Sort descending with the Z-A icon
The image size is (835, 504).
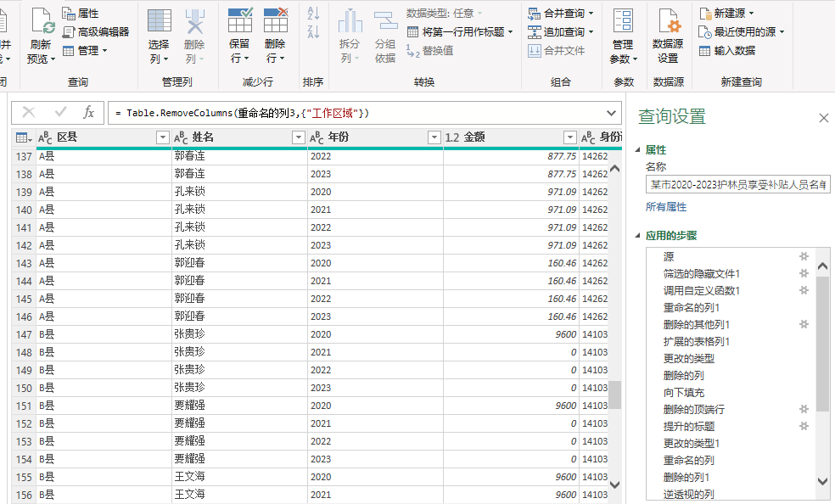point(313,32)
